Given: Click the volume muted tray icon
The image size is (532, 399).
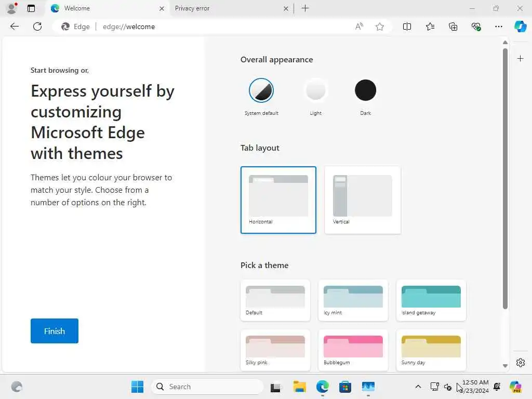Looking at the screenshot, I should click(447, 387).
